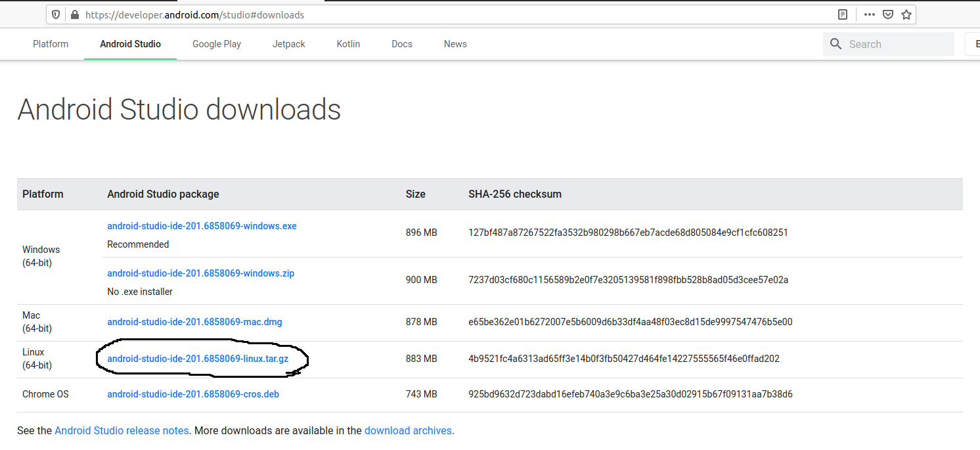Viewport: 980px width, 450px height.
Task: Click checksum starting with 4b9521fc
Action: (624, 359)
